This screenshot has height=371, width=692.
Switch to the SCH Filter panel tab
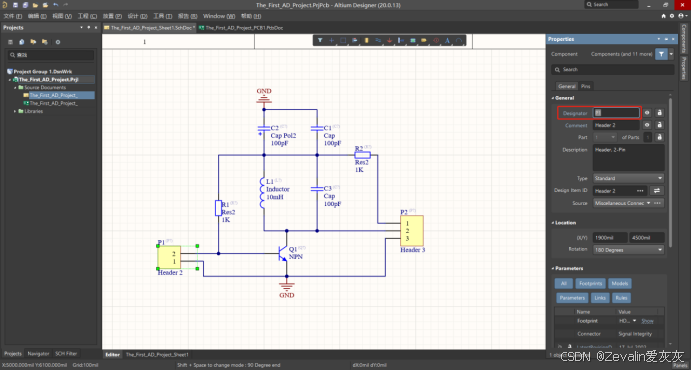[66, 353]
